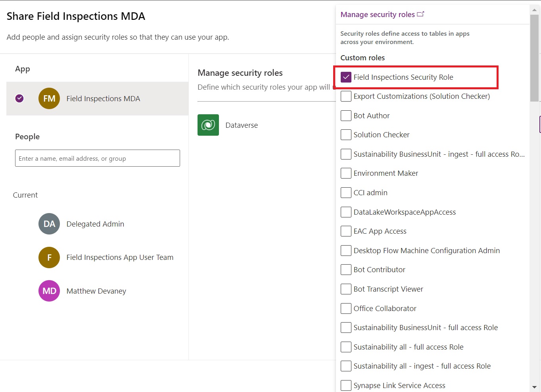Click Matthew Devaney's avatar
Viewport: 541px width, 392px height.
point(49,291)
